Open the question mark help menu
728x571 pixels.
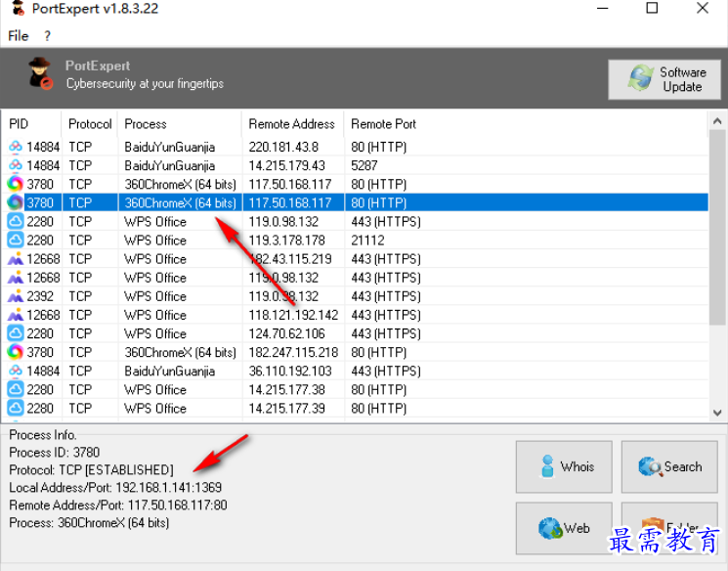pyautogui.click(x=47, y=36)
